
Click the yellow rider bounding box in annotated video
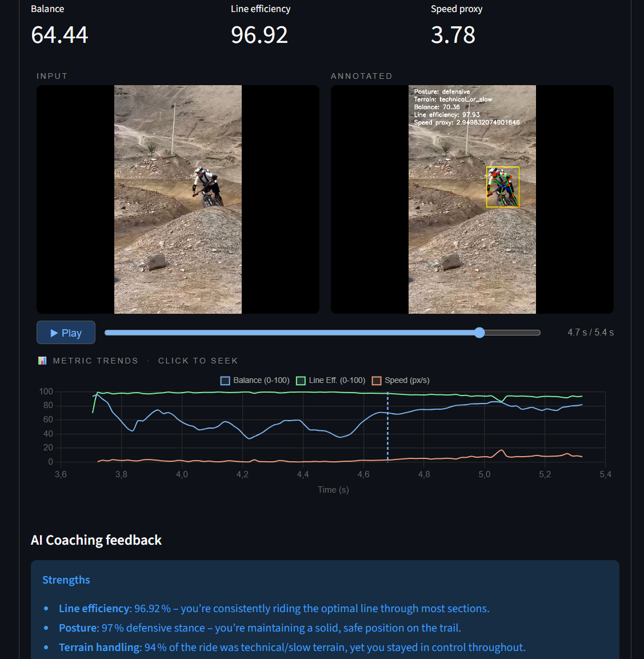pyautogui.click(x=502, y=187)
